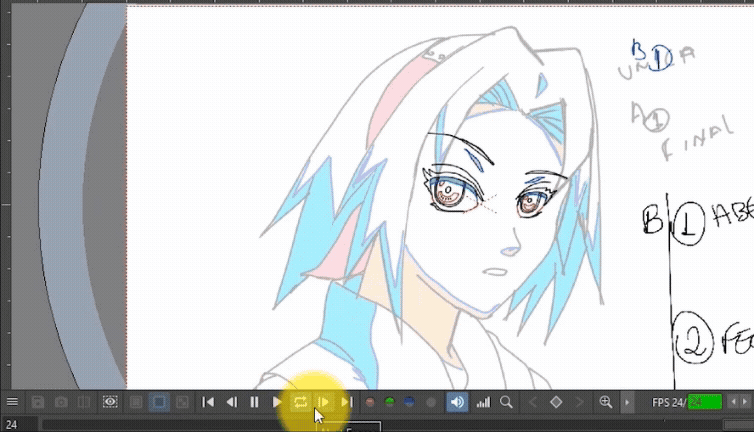Click the greyed square icon left of the highlighted one
Screen dimensions: 754x432
coord(136,402)
